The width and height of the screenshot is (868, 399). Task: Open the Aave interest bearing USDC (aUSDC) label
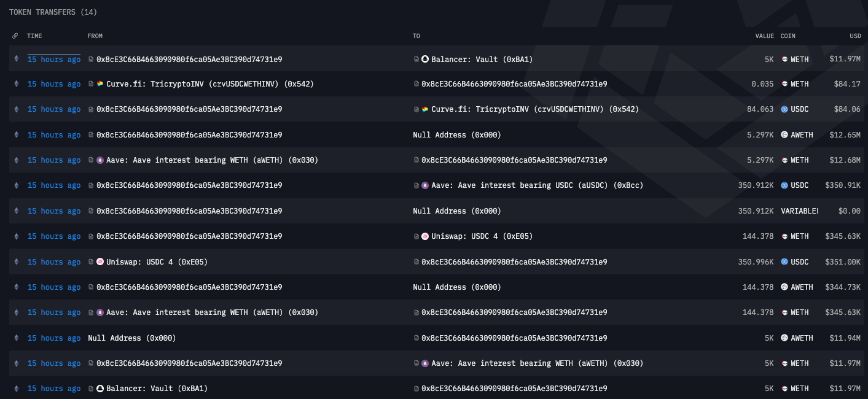tap(538, 185)
